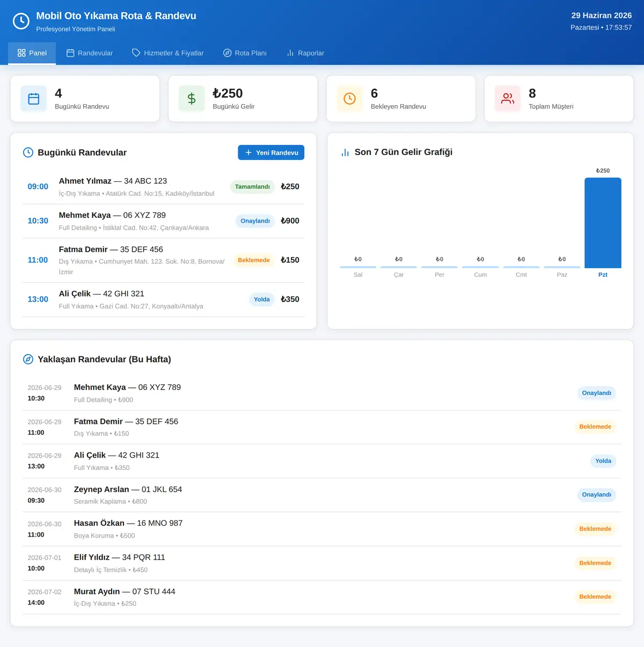Image resolution: width=644 pixels, height=647 pixels.
Task: Click the Pzt day label under chart
Action: 603,275
